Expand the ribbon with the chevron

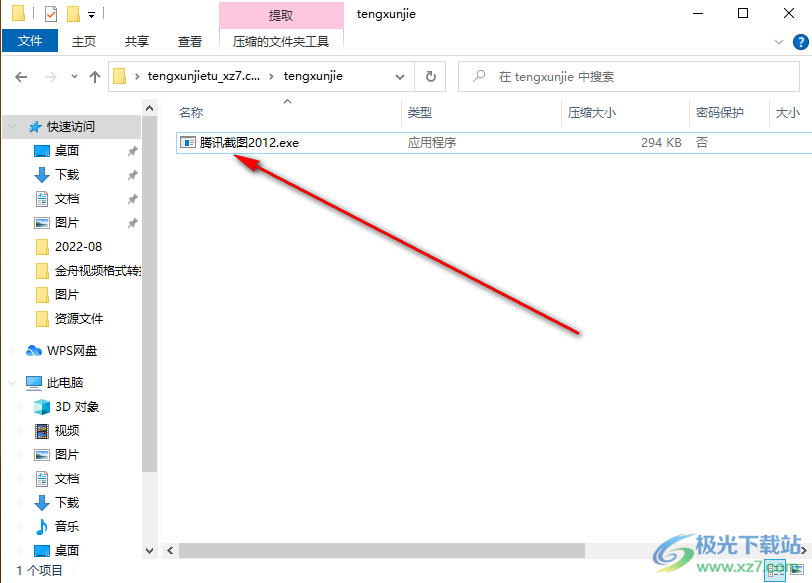coord(779,42)
